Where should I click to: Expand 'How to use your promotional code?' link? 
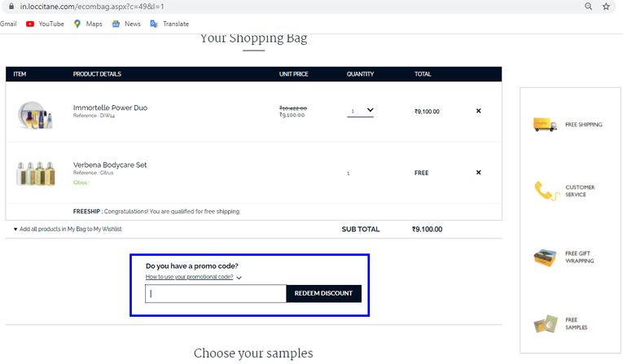click(194, 277)
